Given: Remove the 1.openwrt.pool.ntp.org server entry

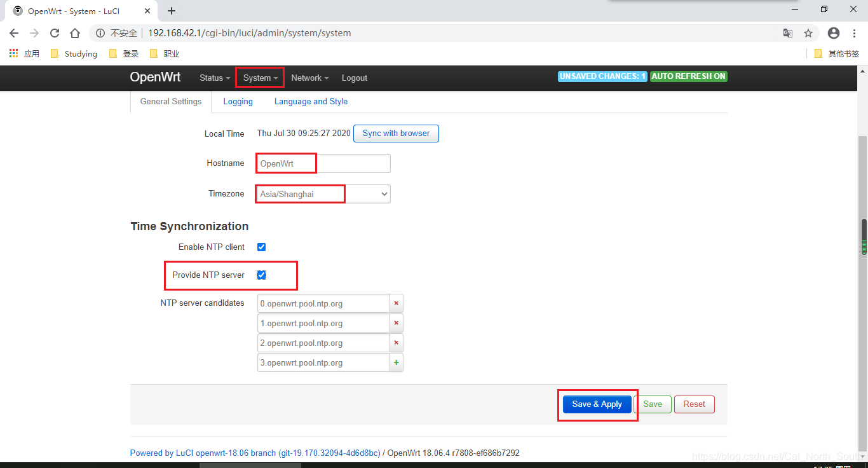Looking at the screenshot, I should 397,324.
